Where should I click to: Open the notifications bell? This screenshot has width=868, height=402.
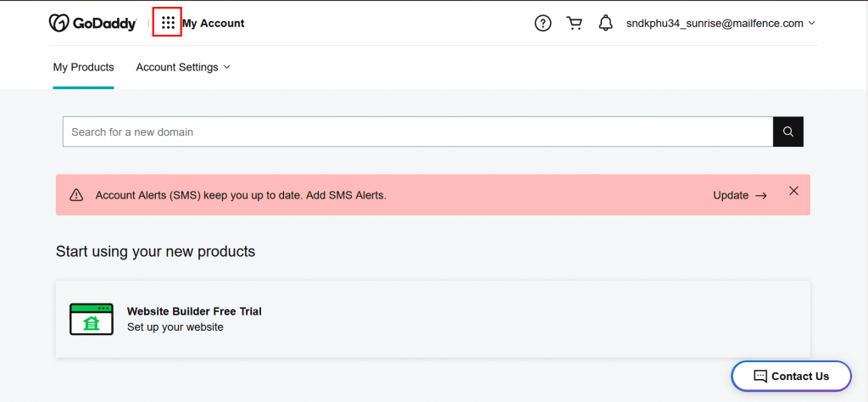[605, 23]
